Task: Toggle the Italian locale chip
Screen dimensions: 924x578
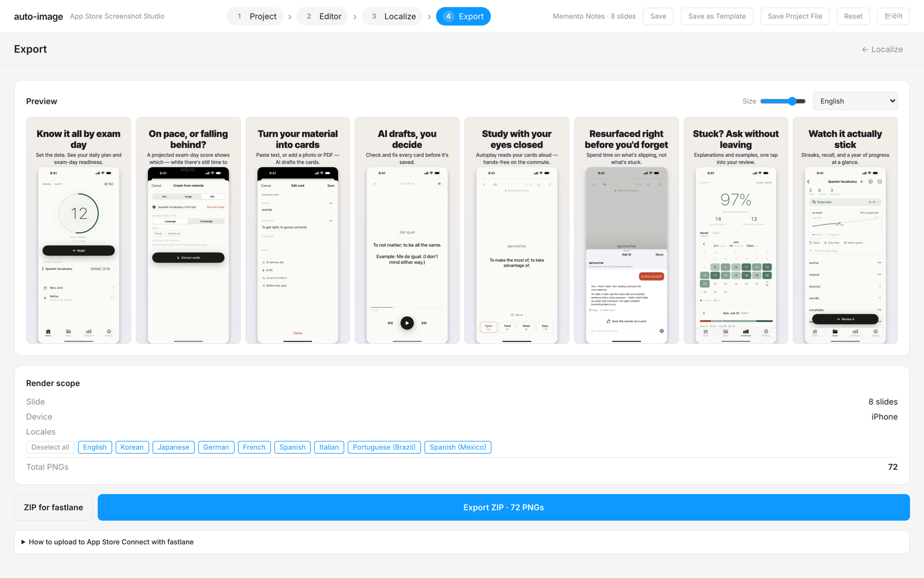Action: 329,447
